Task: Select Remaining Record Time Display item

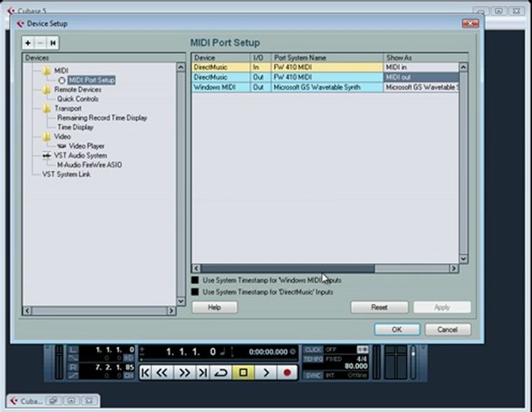Action: [102, 118]
